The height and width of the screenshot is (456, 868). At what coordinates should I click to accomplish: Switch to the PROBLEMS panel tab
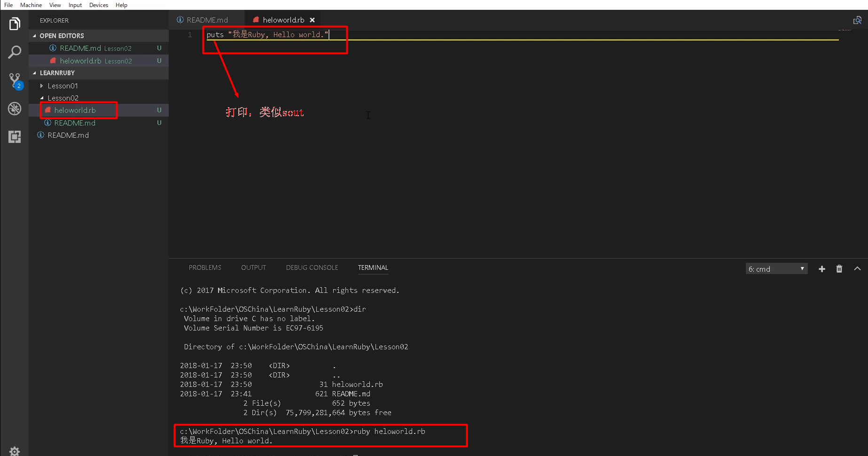(x=205, y=267)
